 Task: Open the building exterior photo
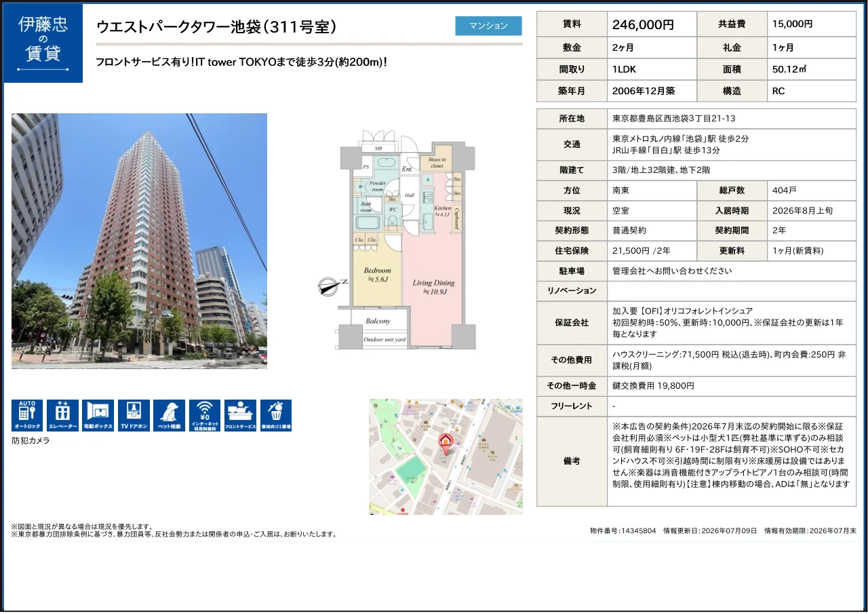tap(139, 241)
